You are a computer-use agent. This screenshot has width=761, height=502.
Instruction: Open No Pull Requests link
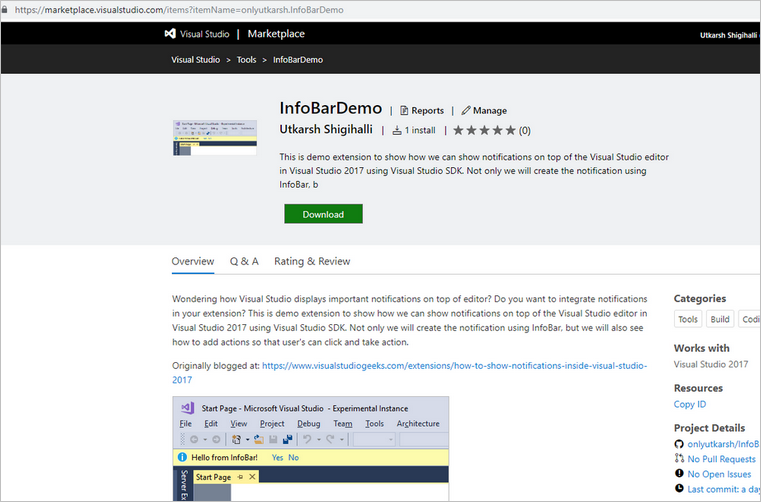tap(721, 459)
